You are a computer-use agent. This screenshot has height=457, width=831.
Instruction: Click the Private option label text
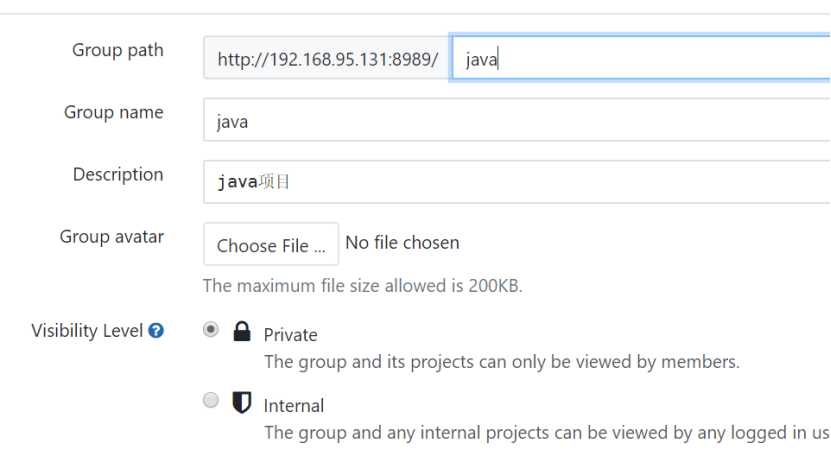290,335
